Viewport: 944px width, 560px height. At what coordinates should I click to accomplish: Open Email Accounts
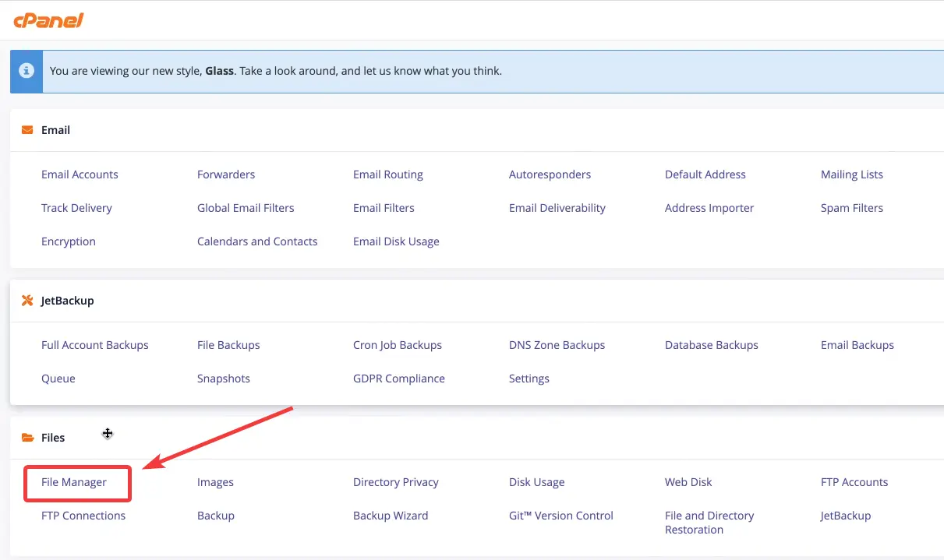(80, 174)
